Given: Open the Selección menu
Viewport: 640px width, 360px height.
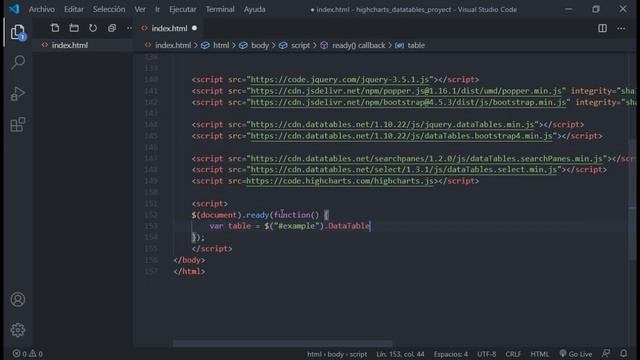Looking at the screenshot, I should 109,9.
